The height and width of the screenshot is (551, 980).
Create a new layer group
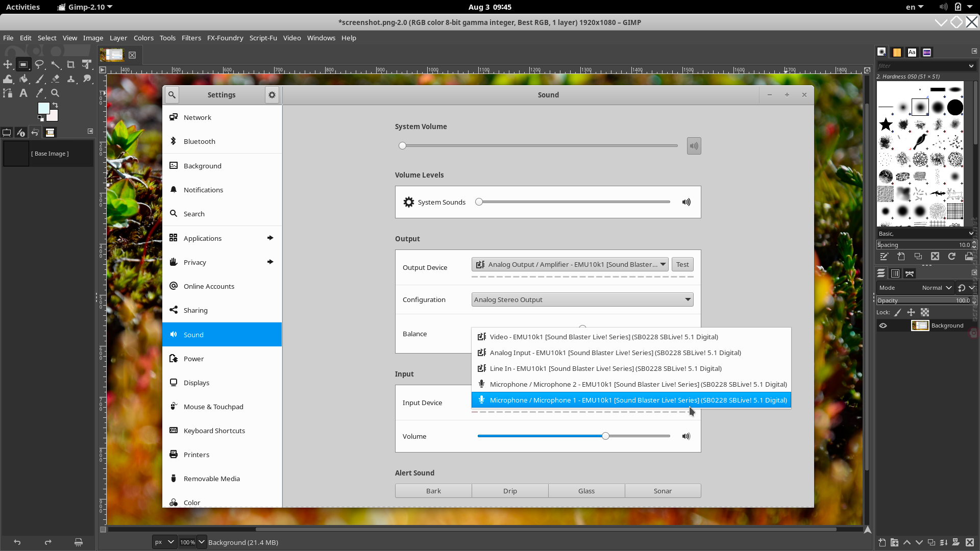[x=894, y=542]
